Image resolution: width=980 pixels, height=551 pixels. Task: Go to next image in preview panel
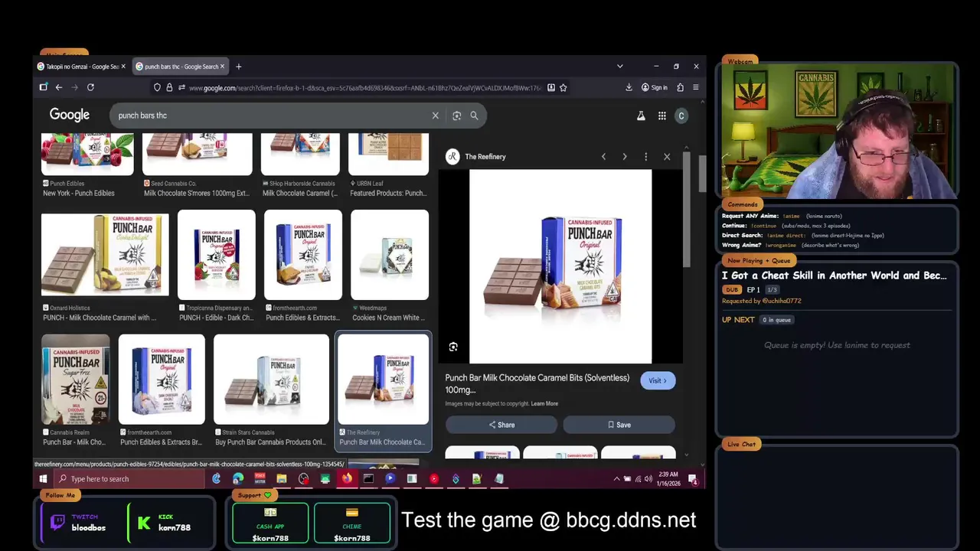(624, 157)
